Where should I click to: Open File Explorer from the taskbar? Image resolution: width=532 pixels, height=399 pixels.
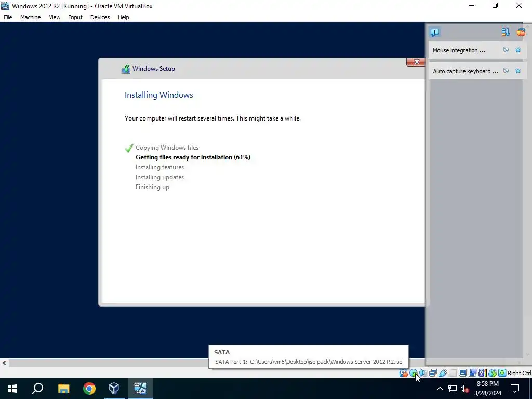[x=63, y=389]
